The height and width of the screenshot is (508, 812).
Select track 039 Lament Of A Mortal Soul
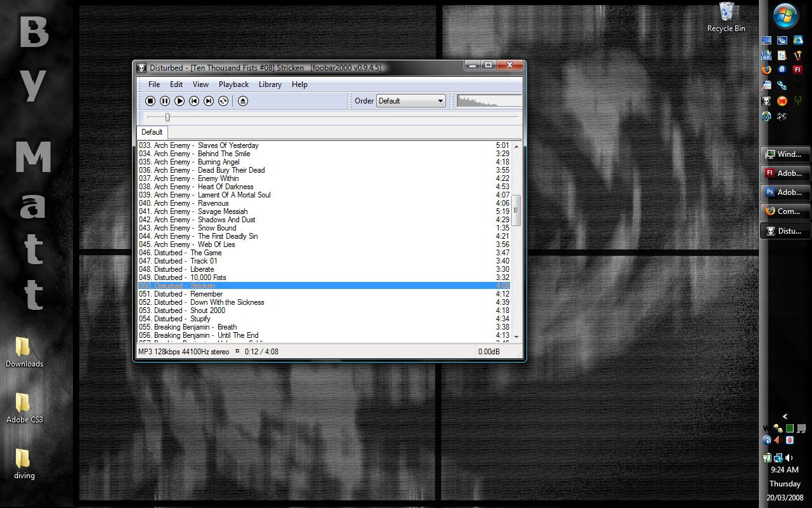click(x=324, y=195)
